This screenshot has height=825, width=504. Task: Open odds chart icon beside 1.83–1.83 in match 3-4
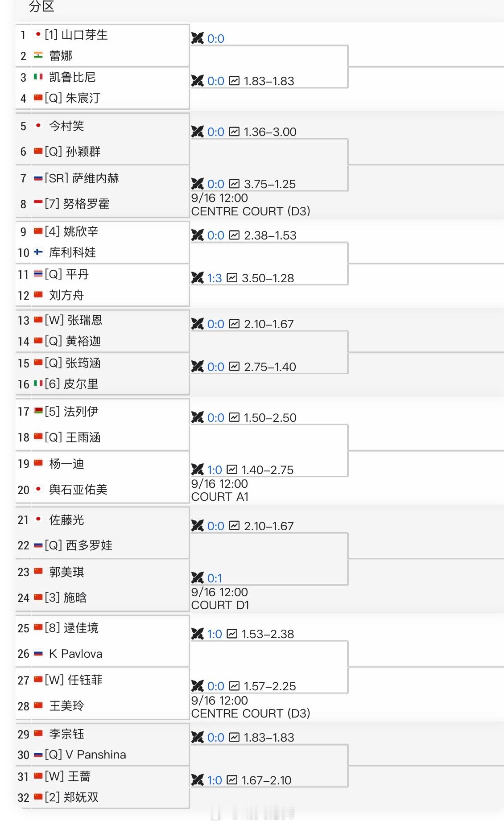234,81
